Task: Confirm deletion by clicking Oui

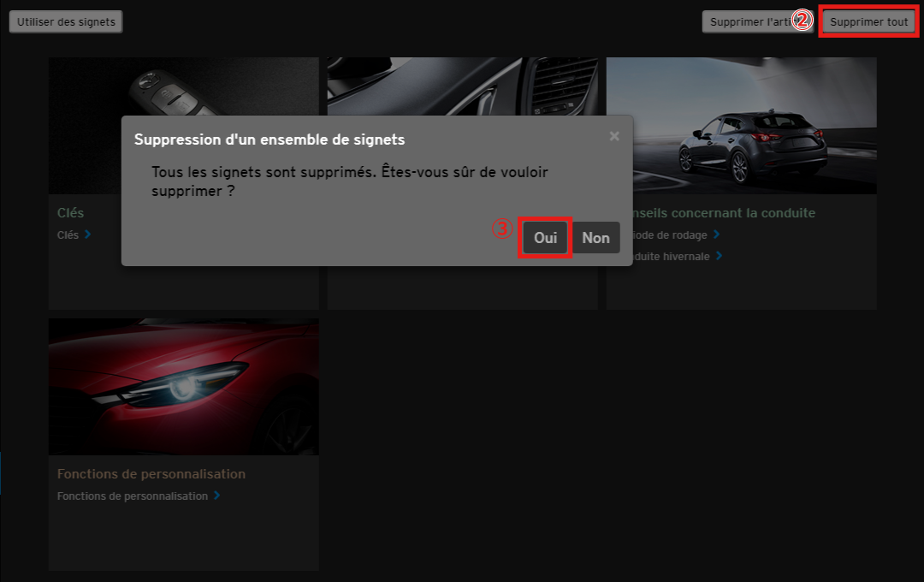Action: [x=545, y=238]
